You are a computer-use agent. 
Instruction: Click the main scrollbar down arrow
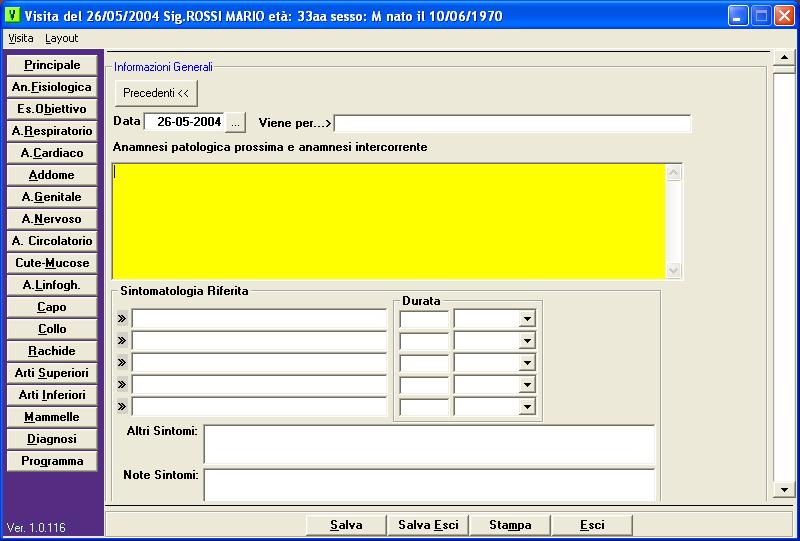click(784, 489)
